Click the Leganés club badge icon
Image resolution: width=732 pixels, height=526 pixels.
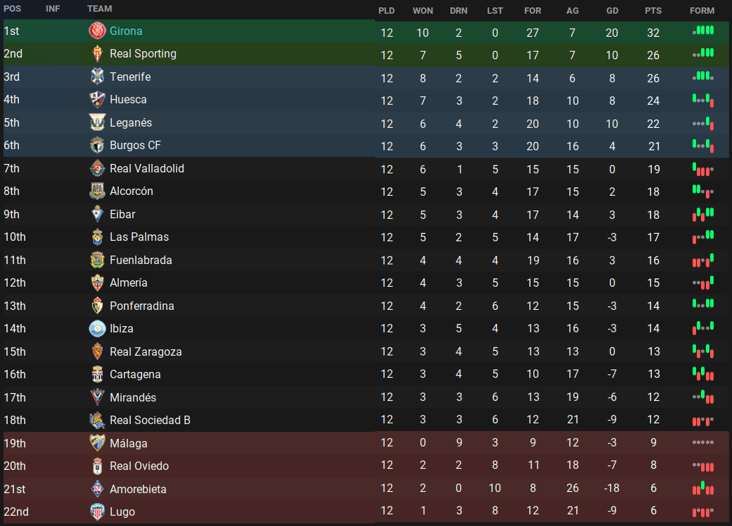(97, 123)
